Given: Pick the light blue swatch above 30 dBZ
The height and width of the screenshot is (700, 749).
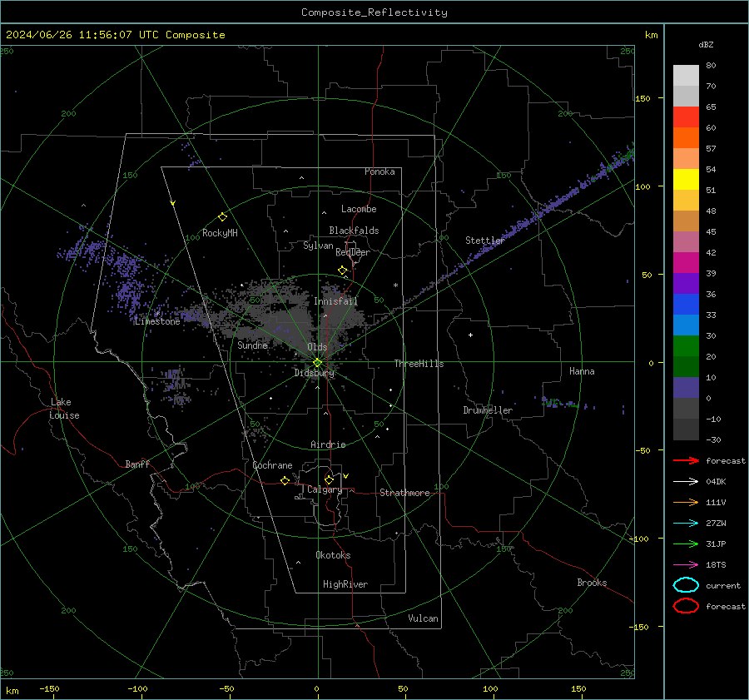Looking at the screenshot, I should pos(686,325).
